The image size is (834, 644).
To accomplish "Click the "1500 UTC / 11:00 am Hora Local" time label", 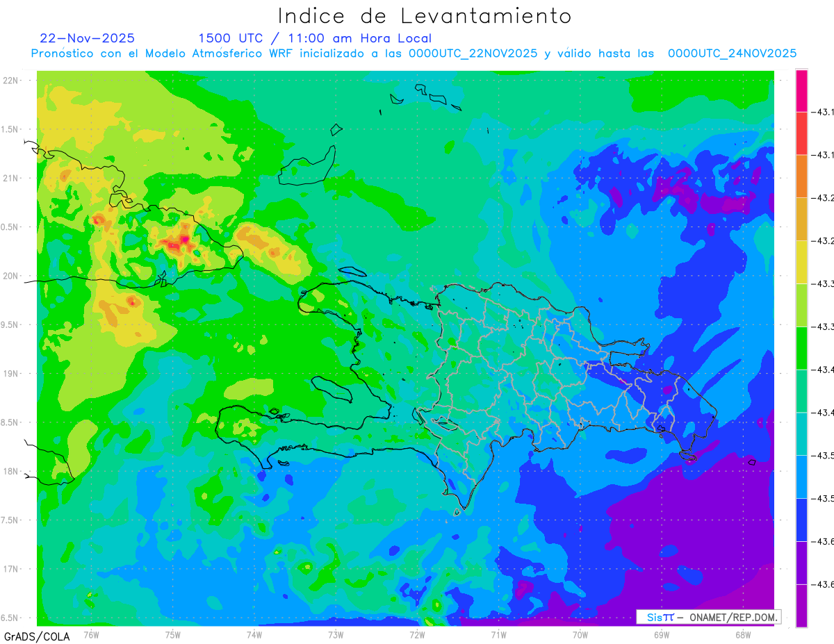I will pos(315,39).
